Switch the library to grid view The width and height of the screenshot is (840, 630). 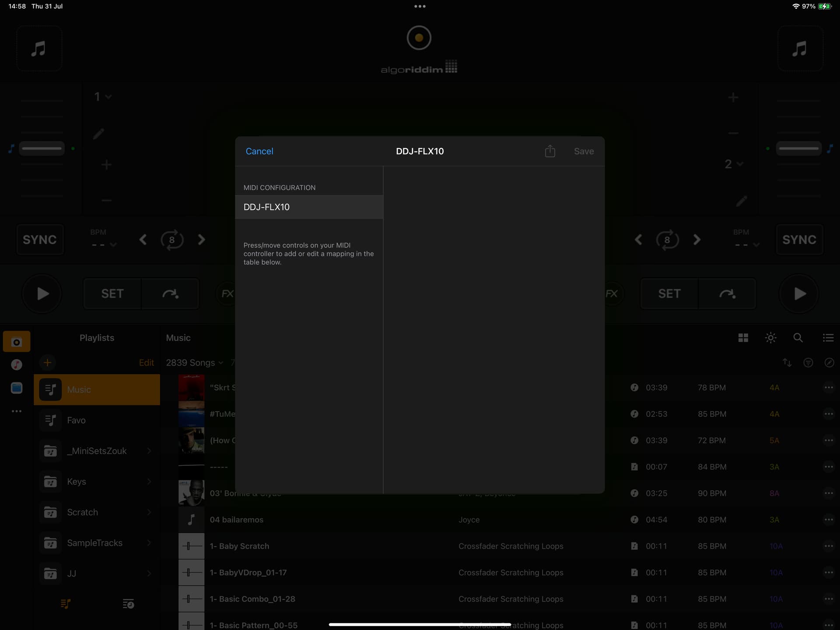coord(743,338)
